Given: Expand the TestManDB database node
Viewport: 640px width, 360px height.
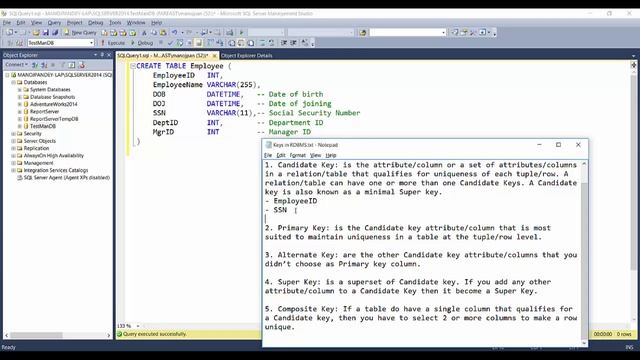Looking at the screenshot, I should 20,126.
